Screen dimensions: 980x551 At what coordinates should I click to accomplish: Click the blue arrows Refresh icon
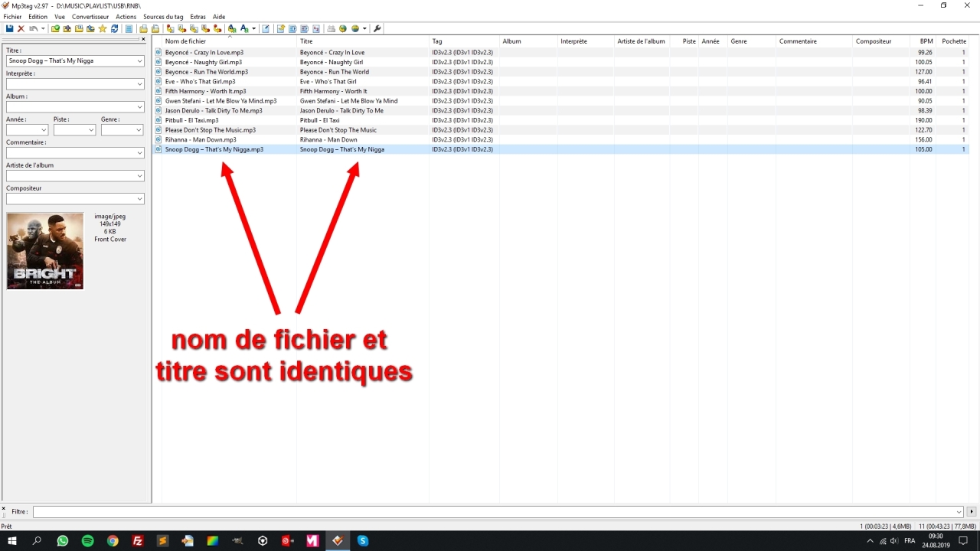(115, 29)
